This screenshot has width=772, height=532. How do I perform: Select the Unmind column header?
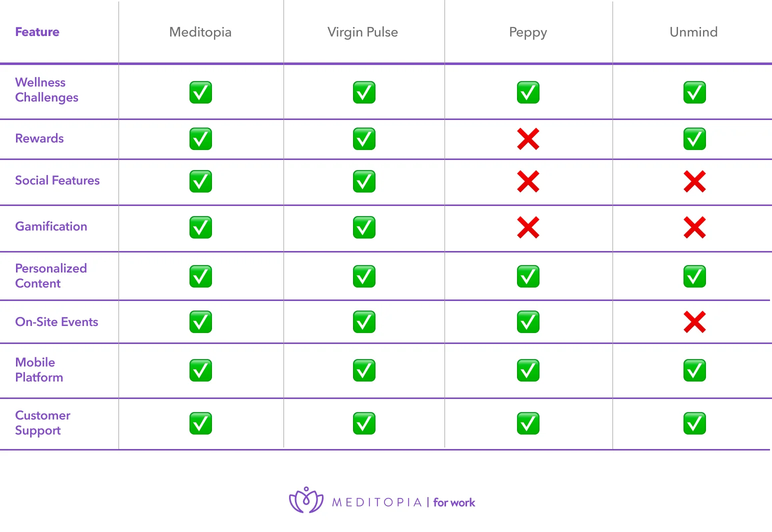tap(693, 32)
